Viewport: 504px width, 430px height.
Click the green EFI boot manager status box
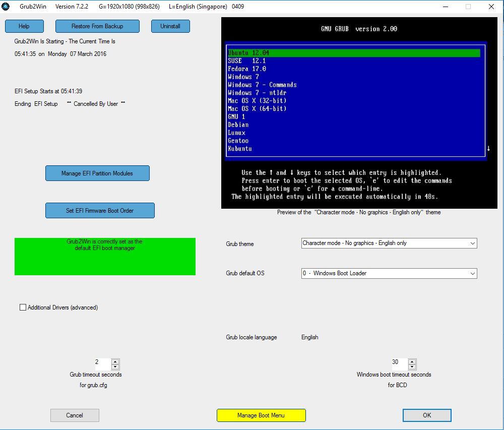pos(105,257)
